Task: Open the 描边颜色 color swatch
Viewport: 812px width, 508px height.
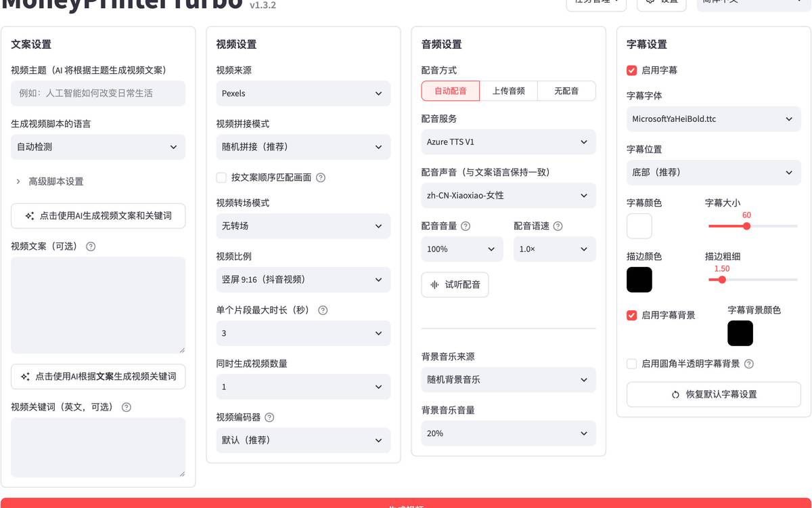Action: [x=639, y=280]
